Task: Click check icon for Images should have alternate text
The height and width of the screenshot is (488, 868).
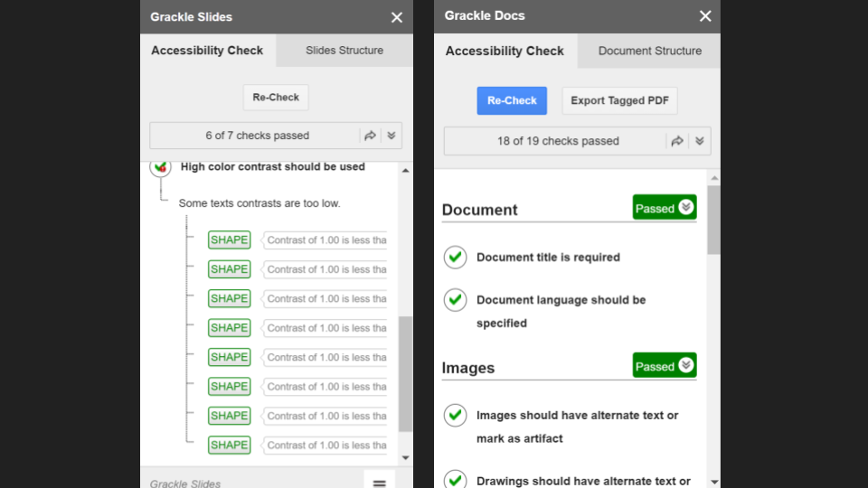Action: coord(455,416)
